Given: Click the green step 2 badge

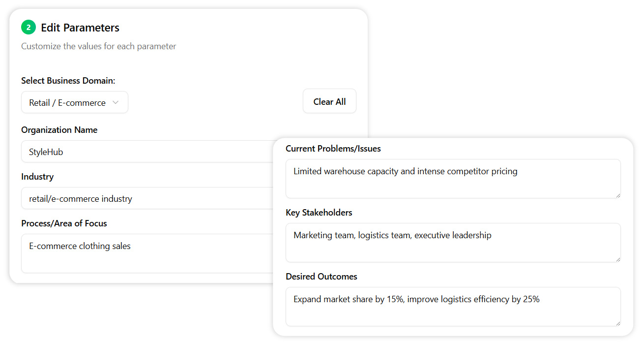Looking at the screenshot, I should (29, 28).
